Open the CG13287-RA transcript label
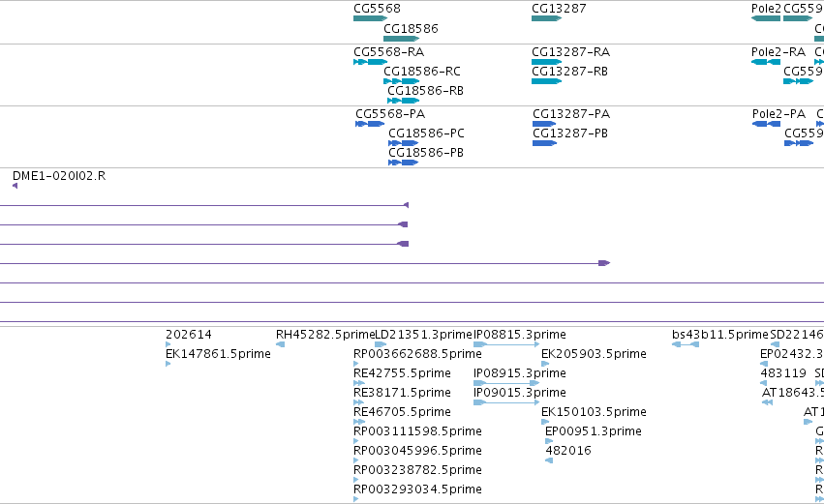Viewport: 824px width, 504px height. click(x=570, y=52)
